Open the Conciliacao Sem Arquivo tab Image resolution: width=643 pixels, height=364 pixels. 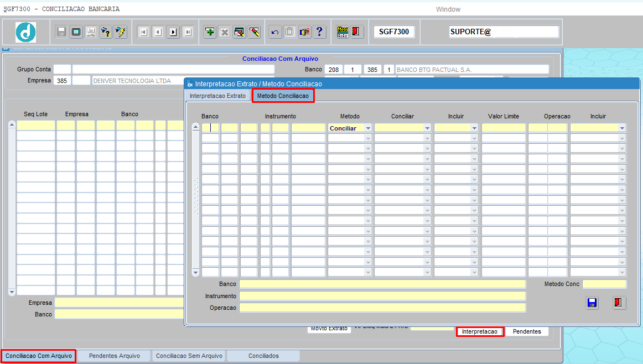pyautogui.click(x=189, y=356)
